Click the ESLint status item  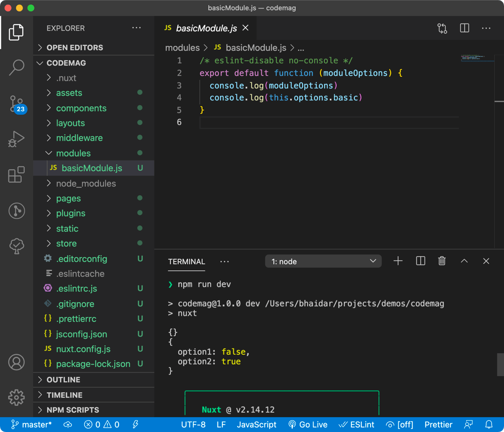[x=356, y=425]
